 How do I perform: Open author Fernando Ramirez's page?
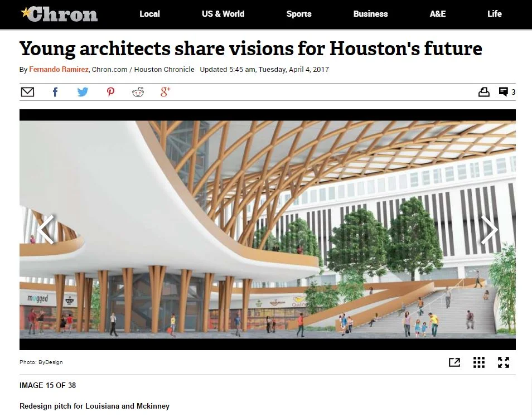[59, 70]
